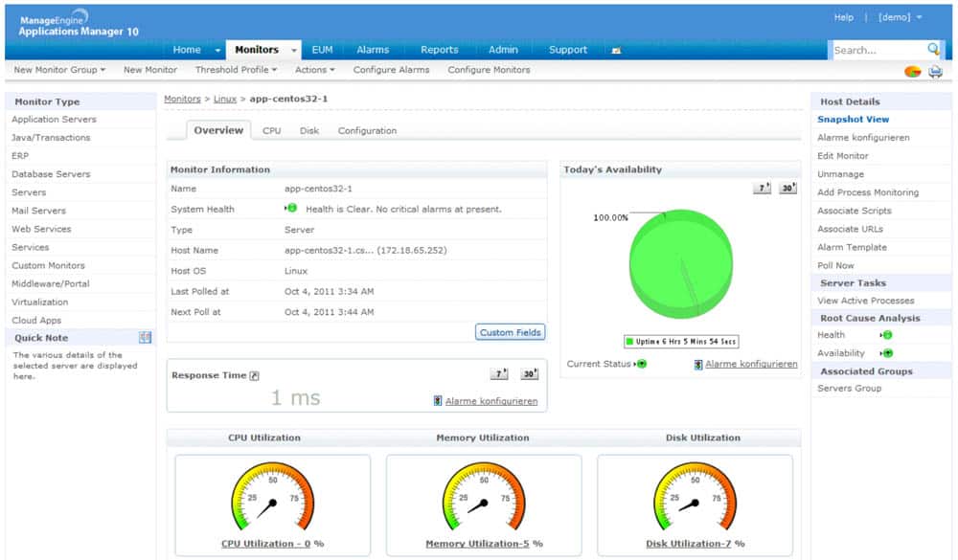958x560 pixels.
Task: Click alarm icon next to Response Time Alarme konfigurieren
Action: (x=438, y=400)
